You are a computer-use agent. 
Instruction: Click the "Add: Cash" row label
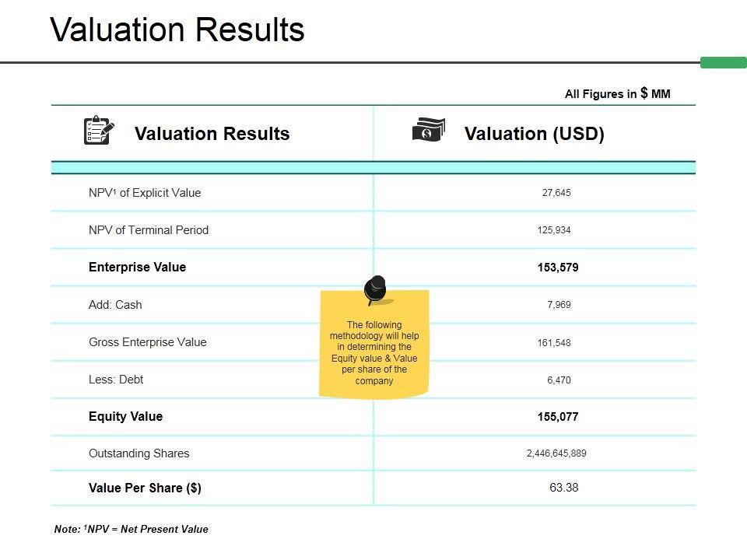click(x=115, y=305)
